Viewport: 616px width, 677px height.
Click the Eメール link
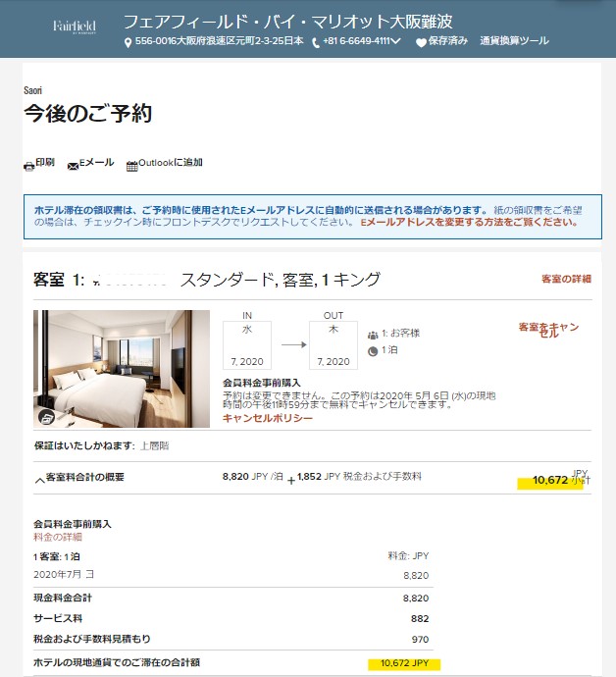(97, 162)
